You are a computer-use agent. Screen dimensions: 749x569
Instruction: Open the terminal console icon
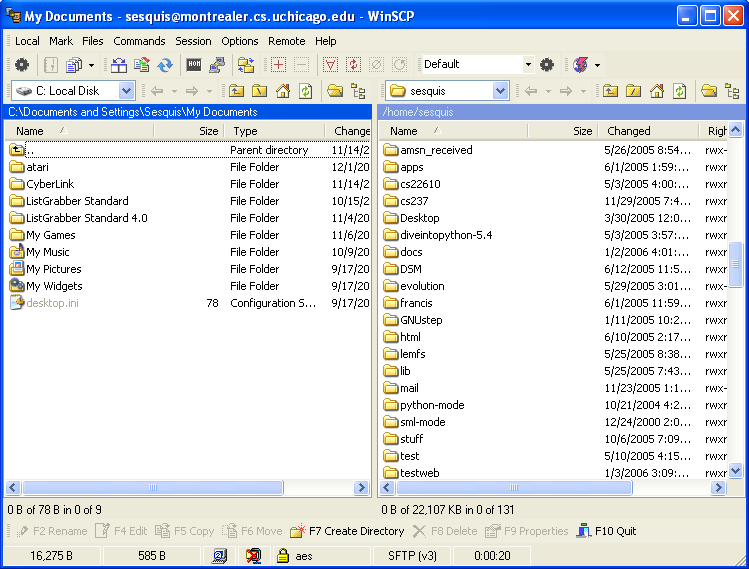[194, 65]
